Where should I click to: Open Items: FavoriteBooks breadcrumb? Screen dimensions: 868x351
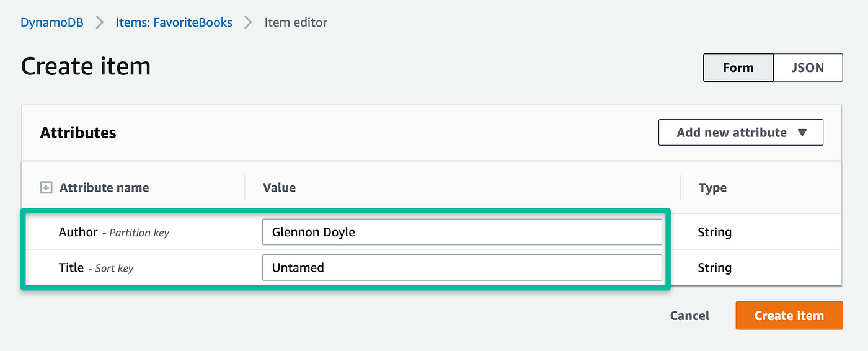[174, 23]
